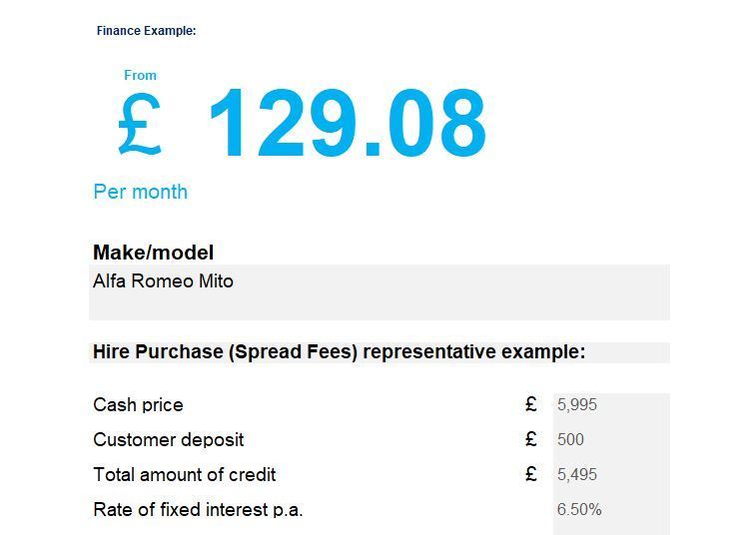The width and height of the screenshot is (756, 535).
Task: Click empty grey area below Alfa Romeo Mito
Action: click(379, 306)
